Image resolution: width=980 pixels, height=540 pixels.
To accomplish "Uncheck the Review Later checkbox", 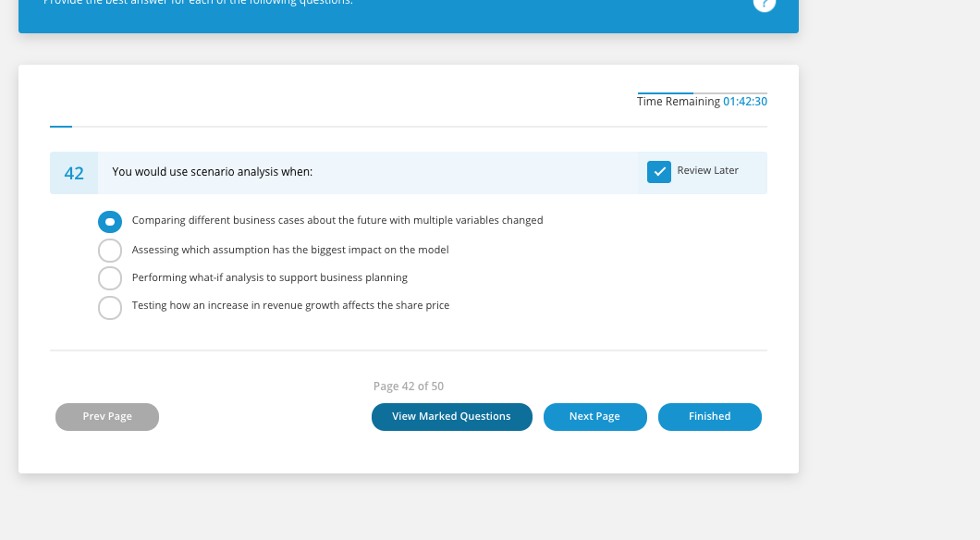I will (659, 172).
